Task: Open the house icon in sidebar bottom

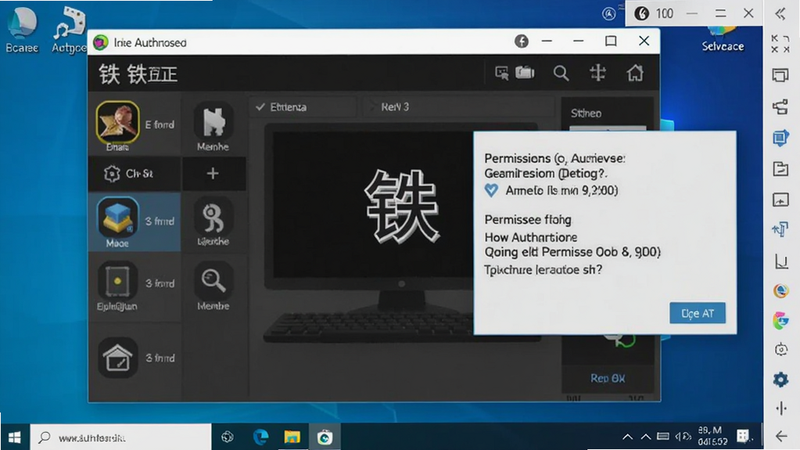Action: [x=118, y=357]
